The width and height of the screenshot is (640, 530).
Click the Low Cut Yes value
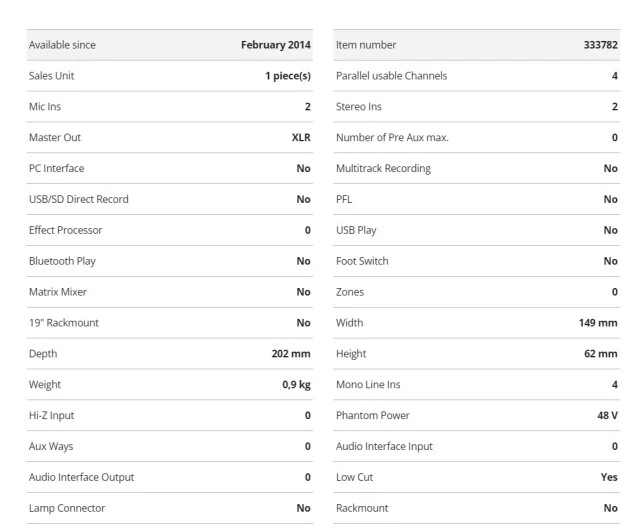point(609,477)
